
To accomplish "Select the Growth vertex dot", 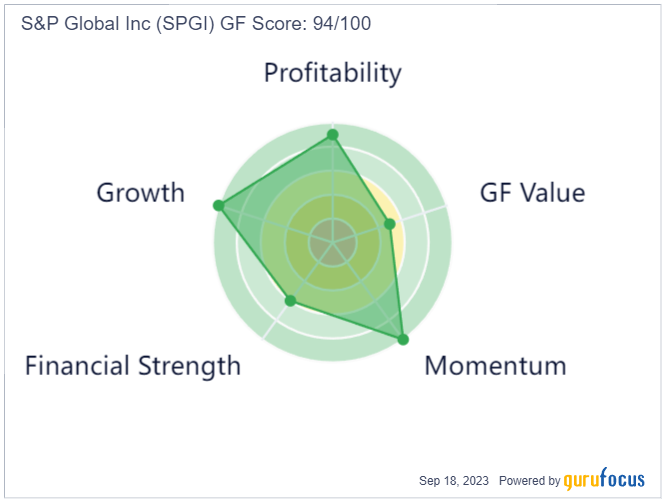I will tap(218, 206).
